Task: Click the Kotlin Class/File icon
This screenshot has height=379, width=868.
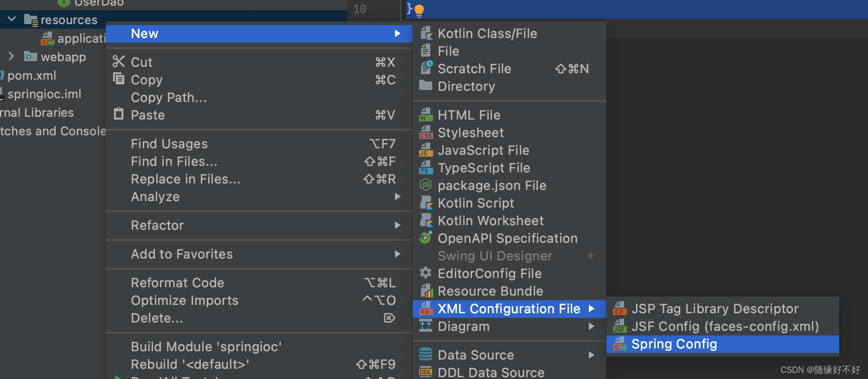Action: point(426,33)
